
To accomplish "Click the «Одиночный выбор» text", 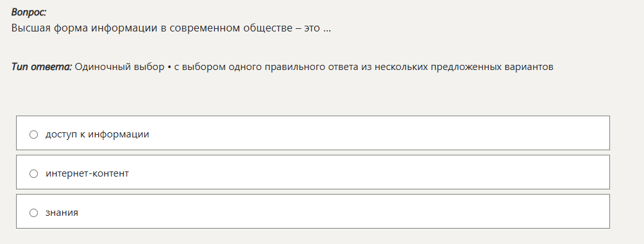I will tap(119, 67).
